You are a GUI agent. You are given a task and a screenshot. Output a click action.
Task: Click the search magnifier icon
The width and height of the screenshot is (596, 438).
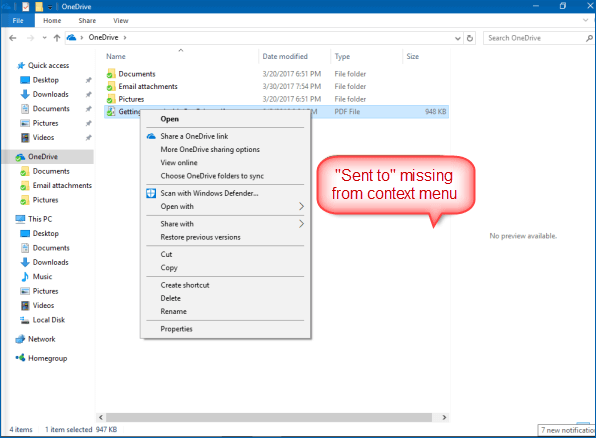tap(589, 38)
